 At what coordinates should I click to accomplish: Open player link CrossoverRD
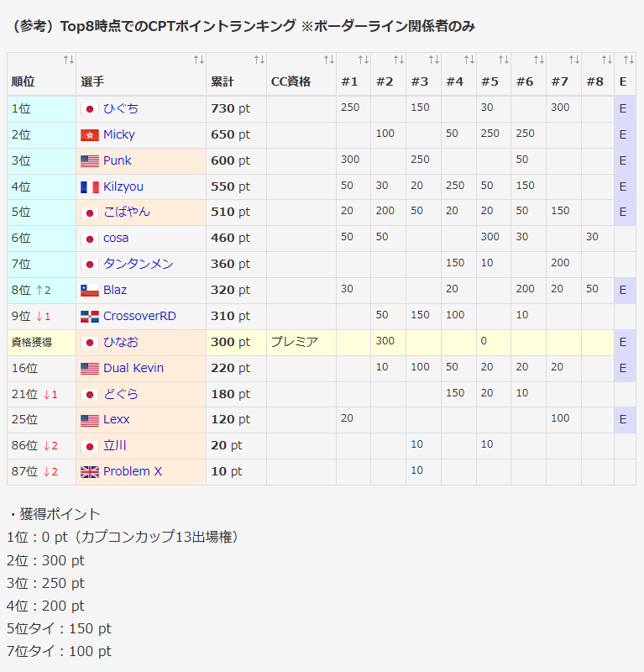click(x=139, y=316)
